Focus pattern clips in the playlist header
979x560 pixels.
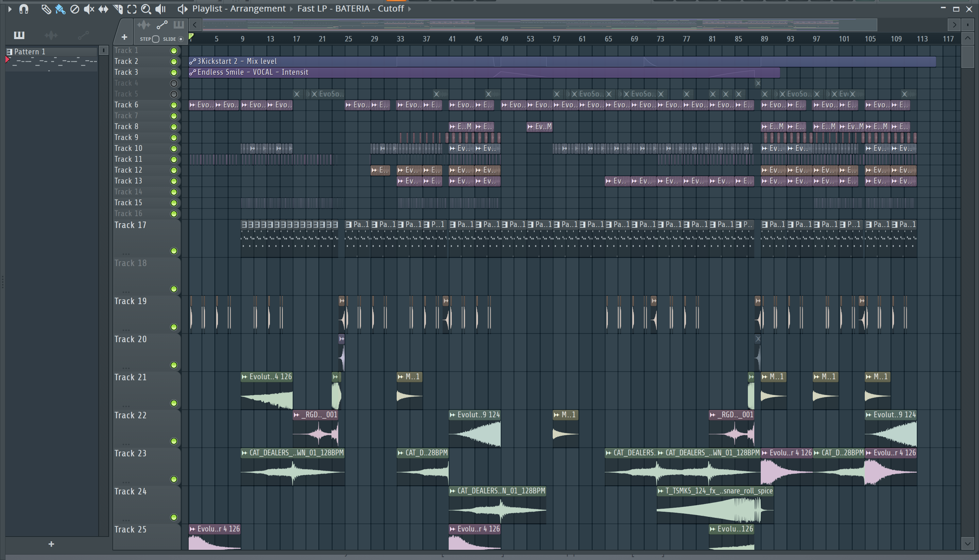178,25
